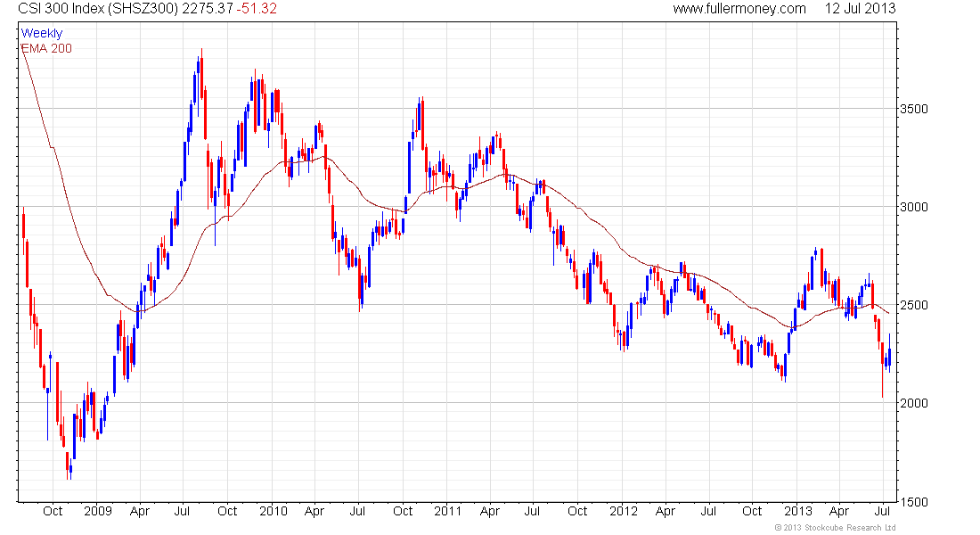Click the 2010 year axis label
Image resolution: width=980 pixels, height=535 pixels.
[x=274, y=511]
